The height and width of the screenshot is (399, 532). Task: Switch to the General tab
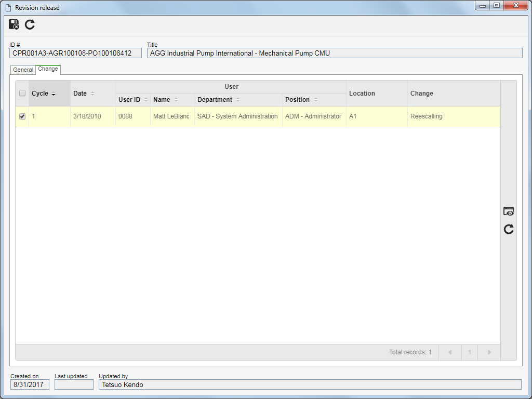(23, 70)
